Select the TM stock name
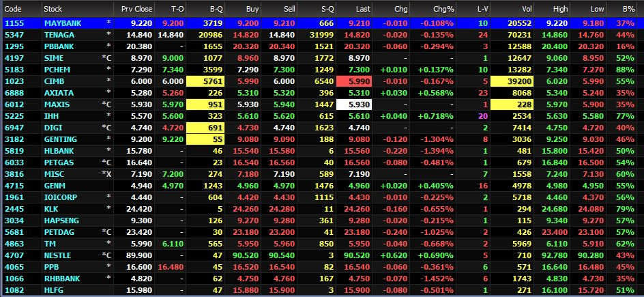This screenshot has height=297, width=644. pos(49,244)
